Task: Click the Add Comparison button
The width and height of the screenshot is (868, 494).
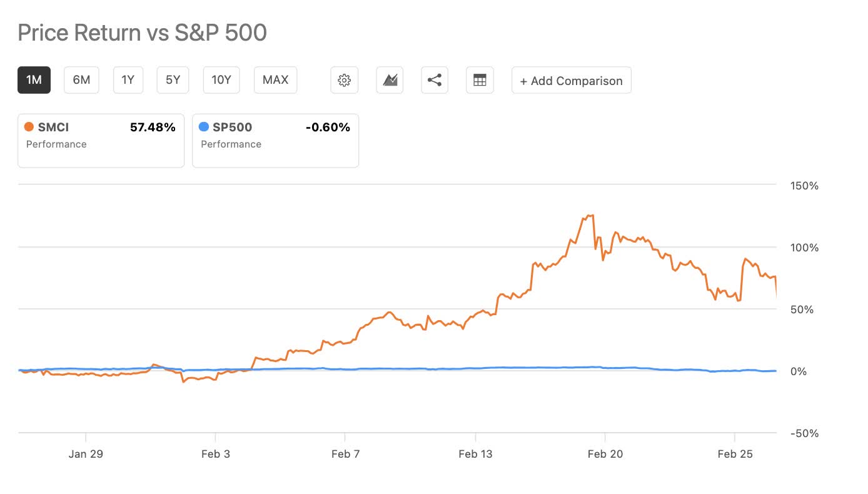Action: click(x=571, y=80)
